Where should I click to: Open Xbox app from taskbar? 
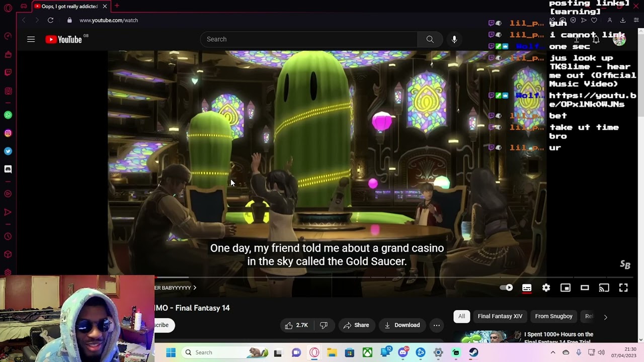click(367, 352)
